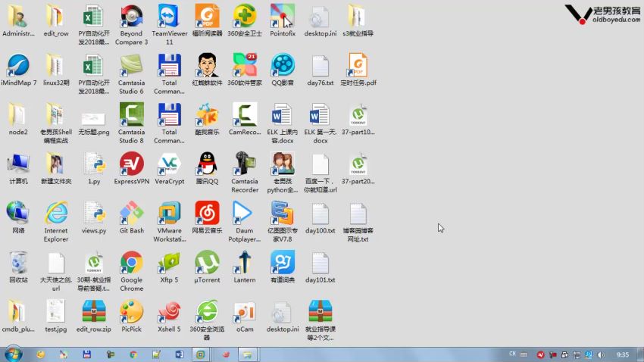Open the 回收站 recycle bin
The image size is (644, 362).
18,267
